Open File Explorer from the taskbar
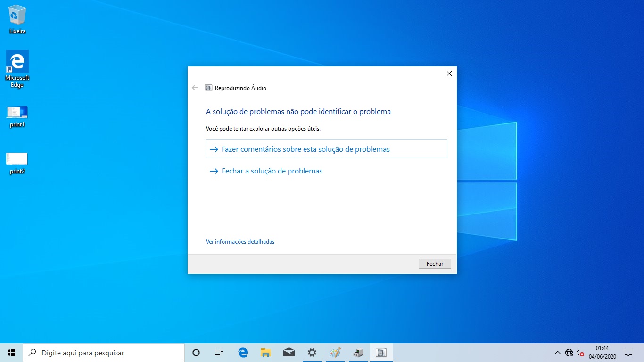 pos(265,352)
